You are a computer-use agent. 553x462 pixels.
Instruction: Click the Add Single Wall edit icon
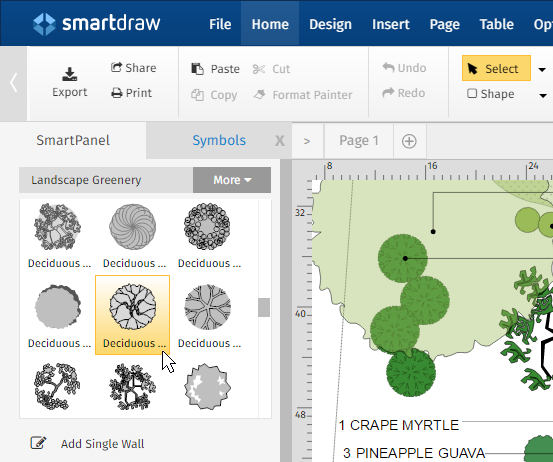[38, 443]
